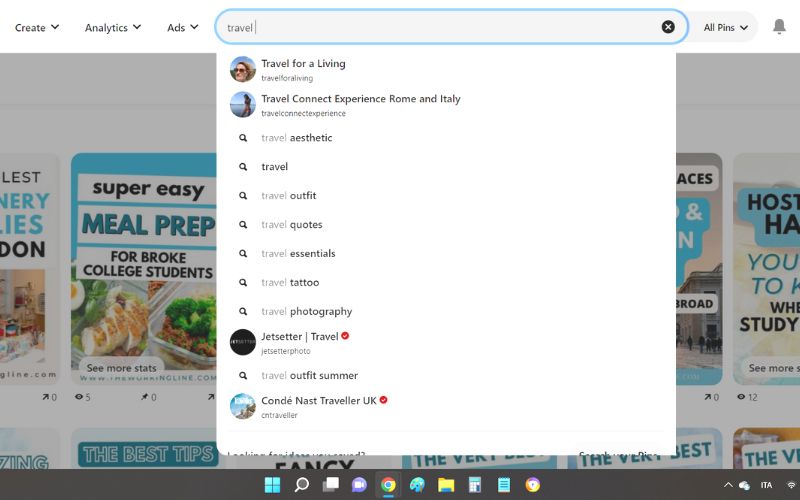Click the Chrome taskbar icon

tap(388, 485)
